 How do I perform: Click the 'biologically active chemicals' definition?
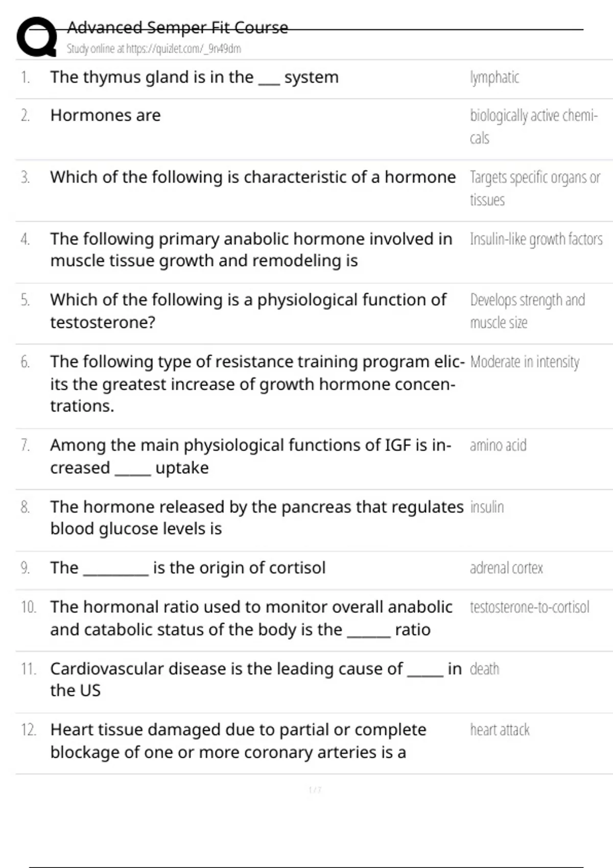(x=533, y=127)
